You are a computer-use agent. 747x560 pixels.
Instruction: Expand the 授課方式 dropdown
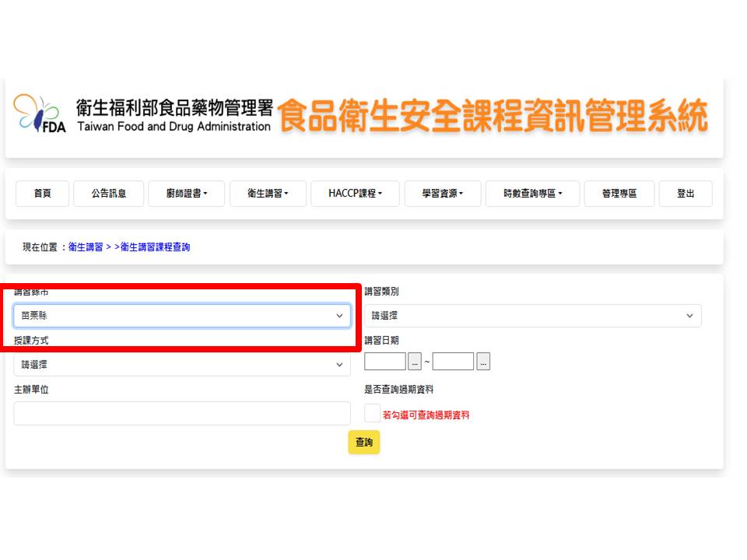click(x=182, y=365)
